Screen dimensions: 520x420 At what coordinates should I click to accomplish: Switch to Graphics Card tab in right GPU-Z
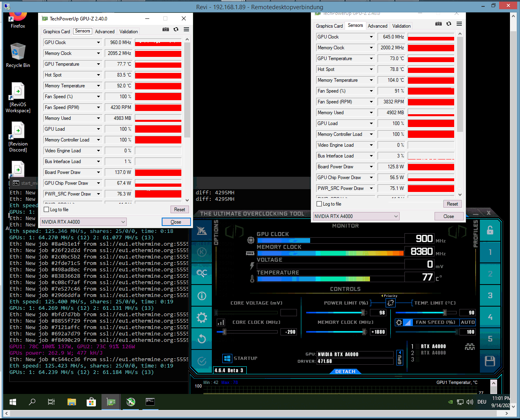coord(329,26)
